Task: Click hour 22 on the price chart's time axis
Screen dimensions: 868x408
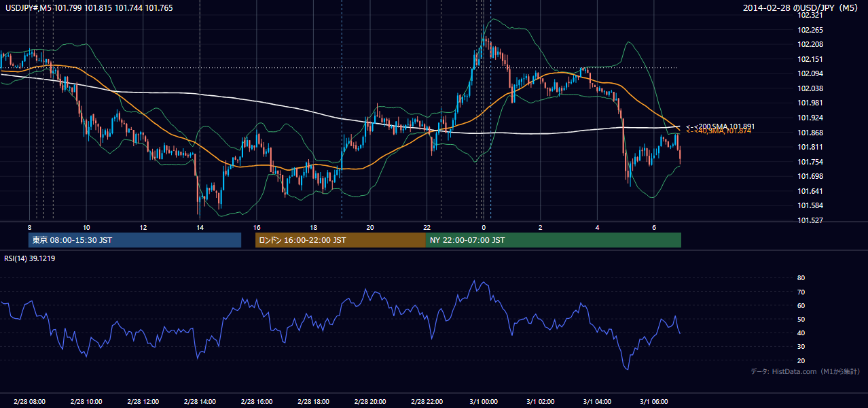Action: point(427,226)
